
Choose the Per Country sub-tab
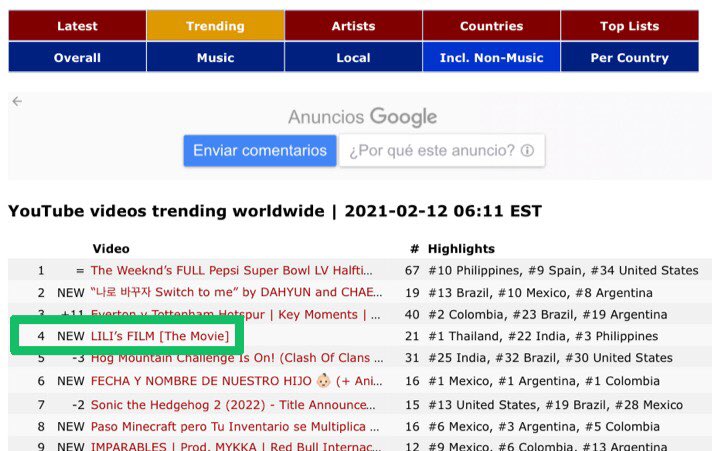629,57
